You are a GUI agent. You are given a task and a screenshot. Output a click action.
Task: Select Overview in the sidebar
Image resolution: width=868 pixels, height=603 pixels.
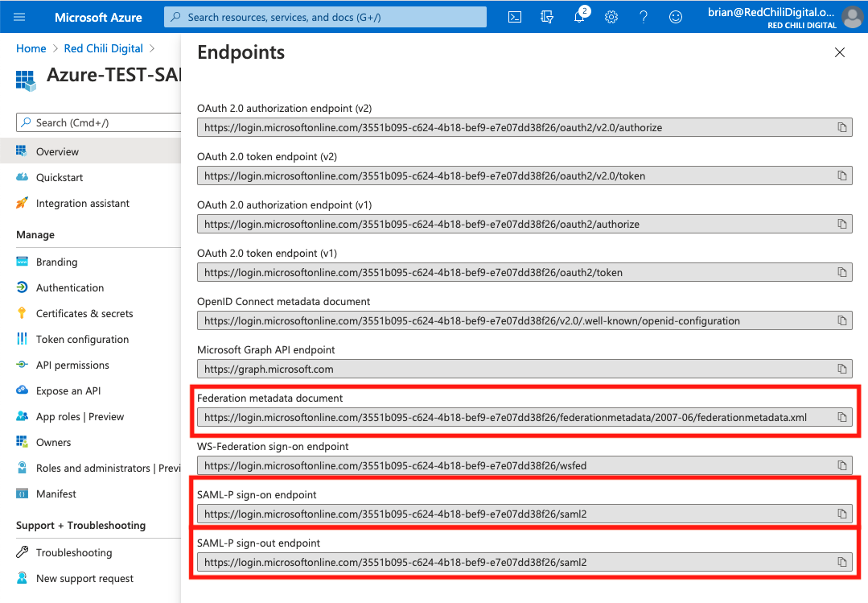(x=90, y=151)
